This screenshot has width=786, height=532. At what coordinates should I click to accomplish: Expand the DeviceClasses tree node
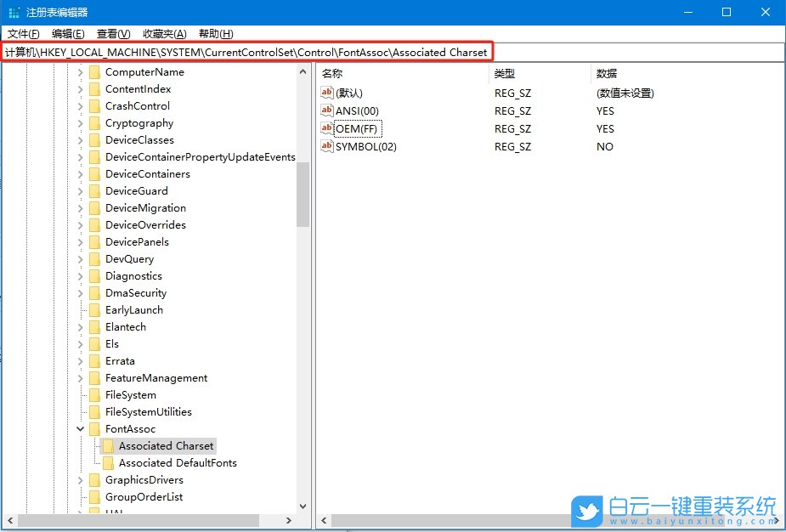(x=79, y=139)
